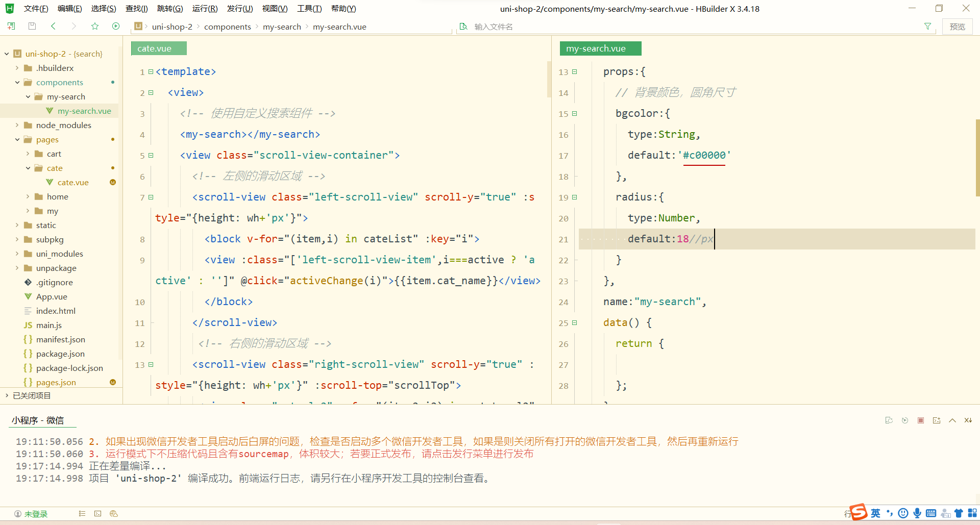The height and width of the screenshot is (525, 980).
Task: Switch to the cate.vue tab
Action: pyautogui.click(x=158, y=48)
